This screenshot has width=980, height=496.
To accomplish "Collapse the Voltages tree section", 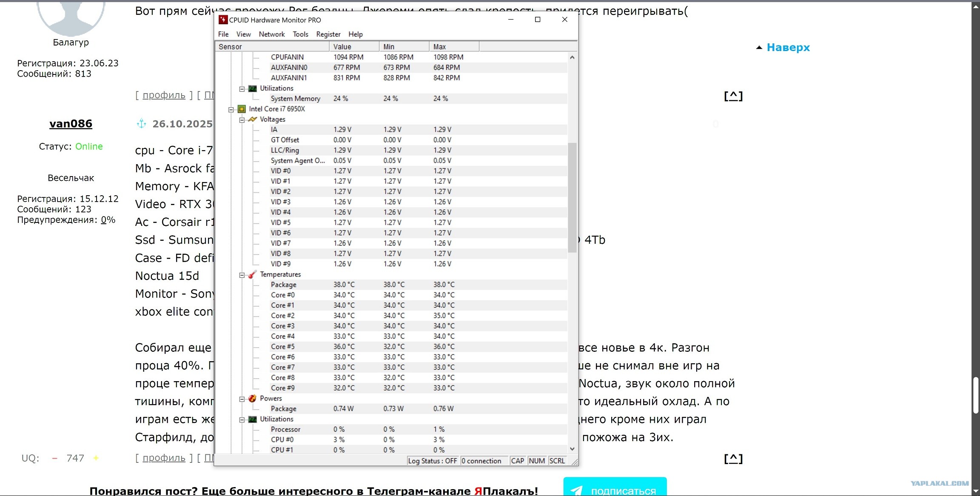I will tap(242, 120).
